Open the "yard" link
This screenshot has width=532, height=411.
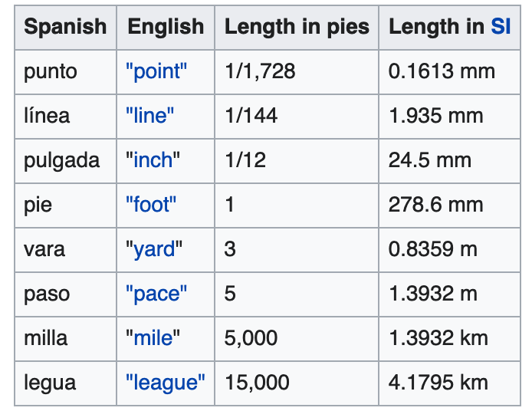[x=154, y=249]
